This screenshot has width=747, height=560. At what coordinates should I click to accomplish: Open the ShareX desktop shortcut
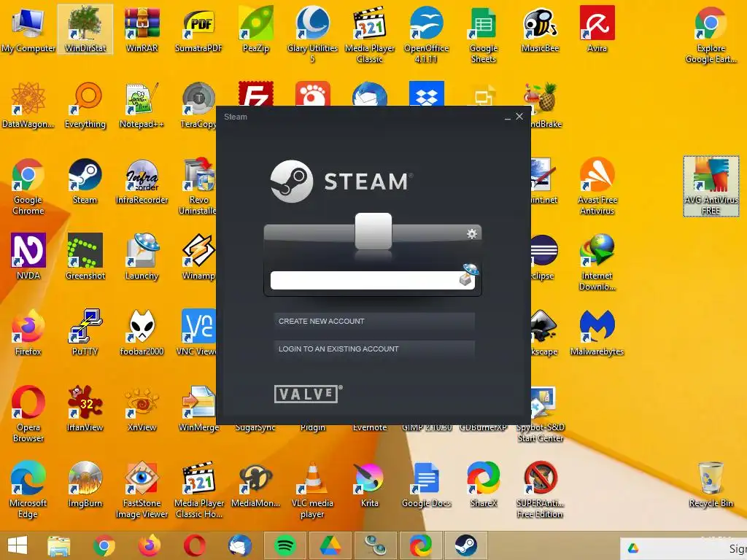tap(484, 485)
